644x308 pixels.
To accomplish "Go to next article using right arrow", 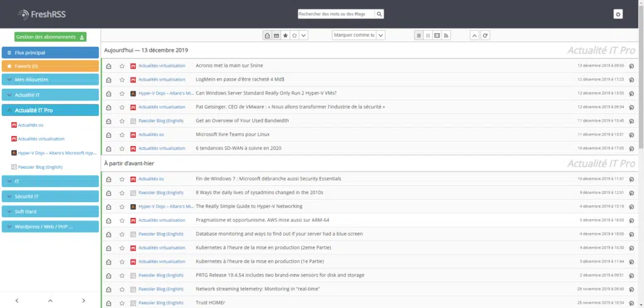I will click(x=84, y=300).
